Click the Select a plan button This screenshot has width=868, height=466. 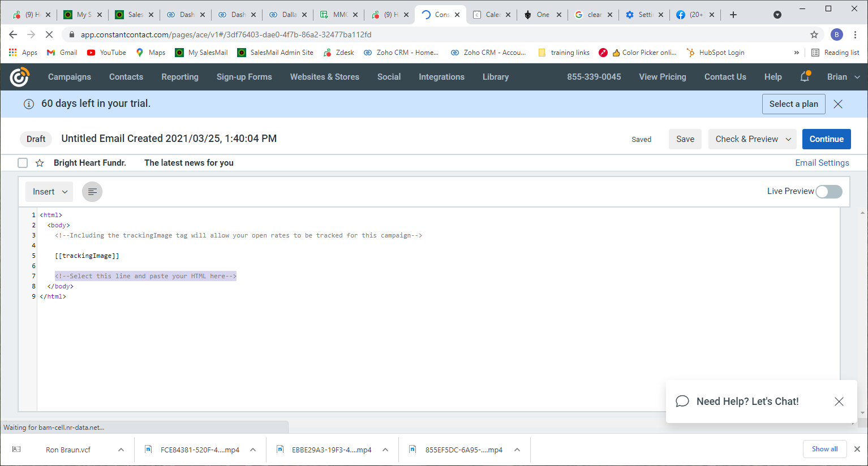[x=793, y=104]
